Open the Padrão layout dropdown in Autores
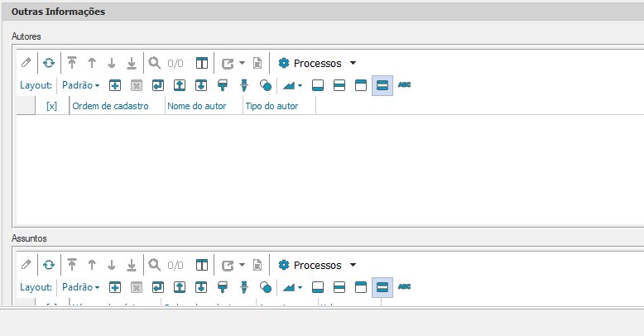This screenshot has height=336, width=644. click(81, 85)
